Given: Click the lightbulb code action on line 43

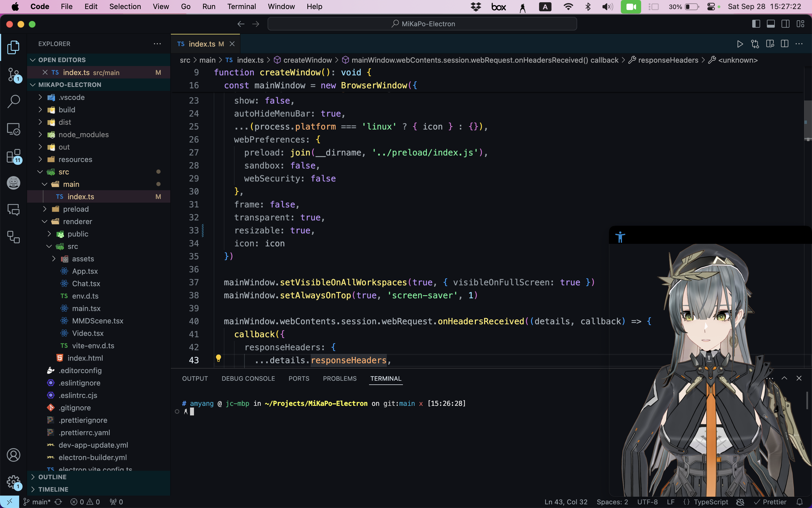Looking at the screenshot, I should click(x=219, y=358).
